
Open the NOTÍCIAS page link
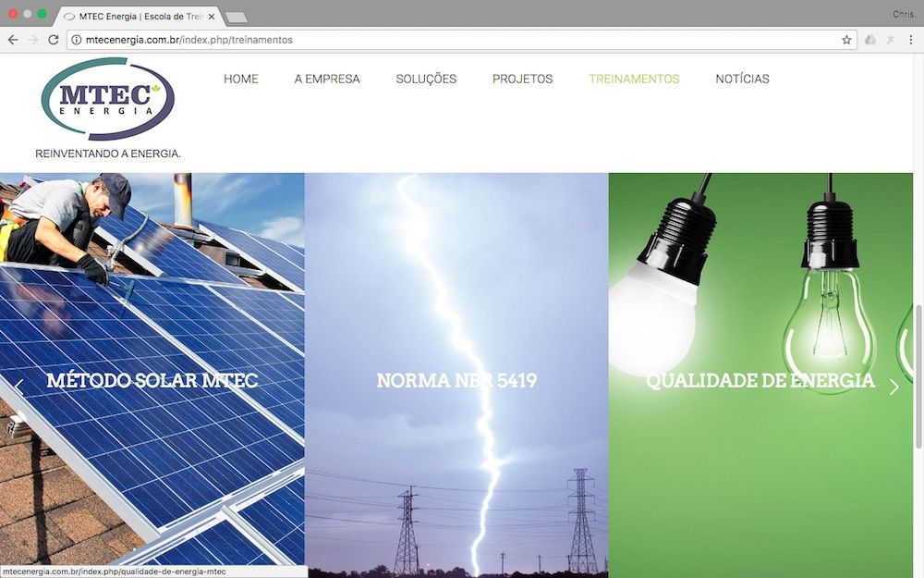click(742, 79)
